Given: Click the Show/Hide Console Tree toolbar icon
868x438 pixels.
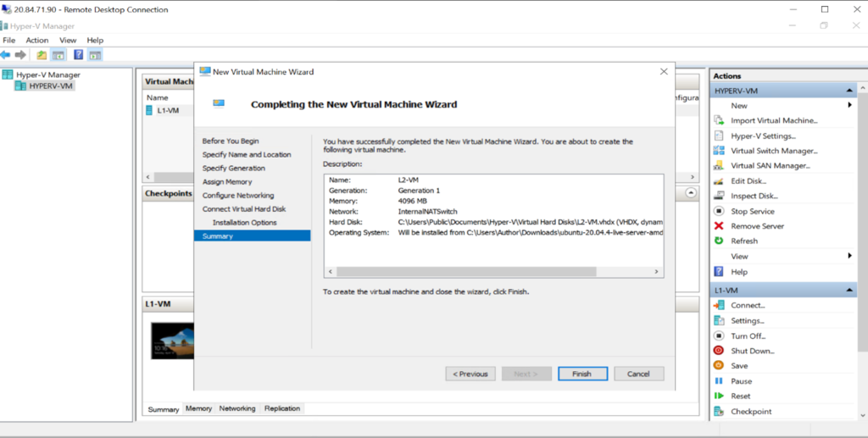Looking at the screenshot, I should click(58, 55).
